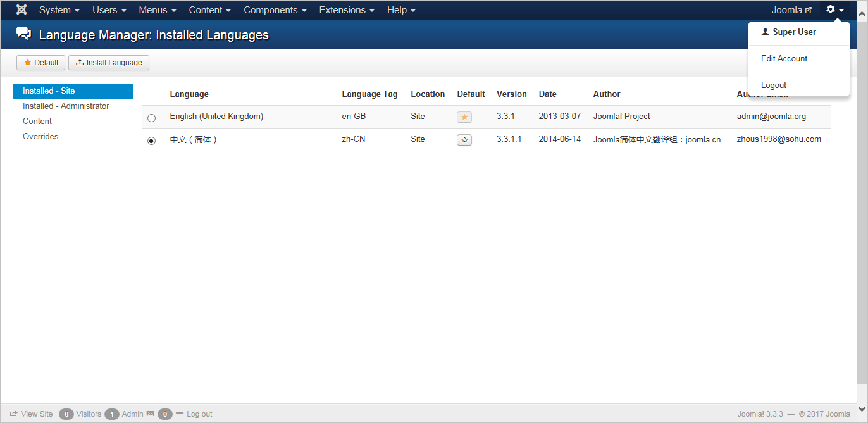Switch to Installed - Site list
This screenshot has width=868, height=423.
(x=73, y=91)
